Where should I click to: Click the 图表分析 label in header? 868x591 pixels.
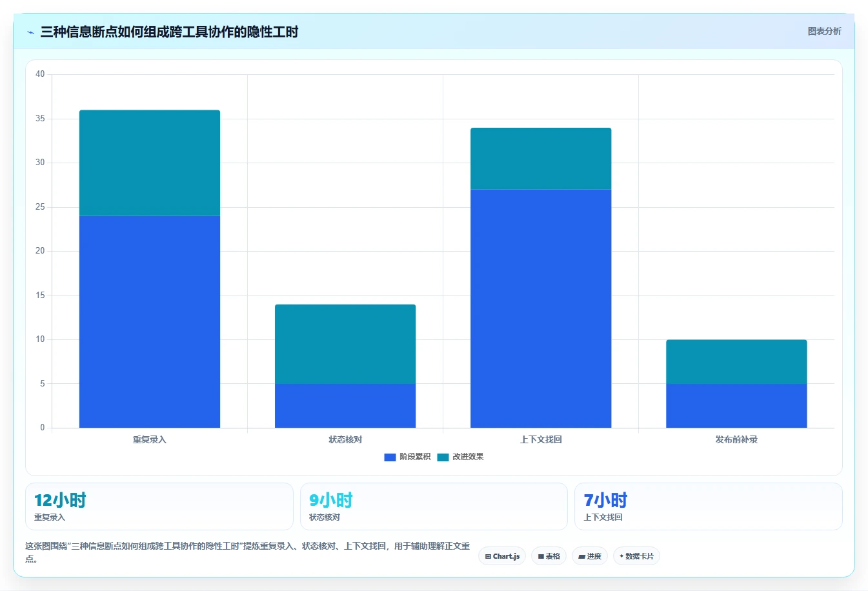pos(824,31)
